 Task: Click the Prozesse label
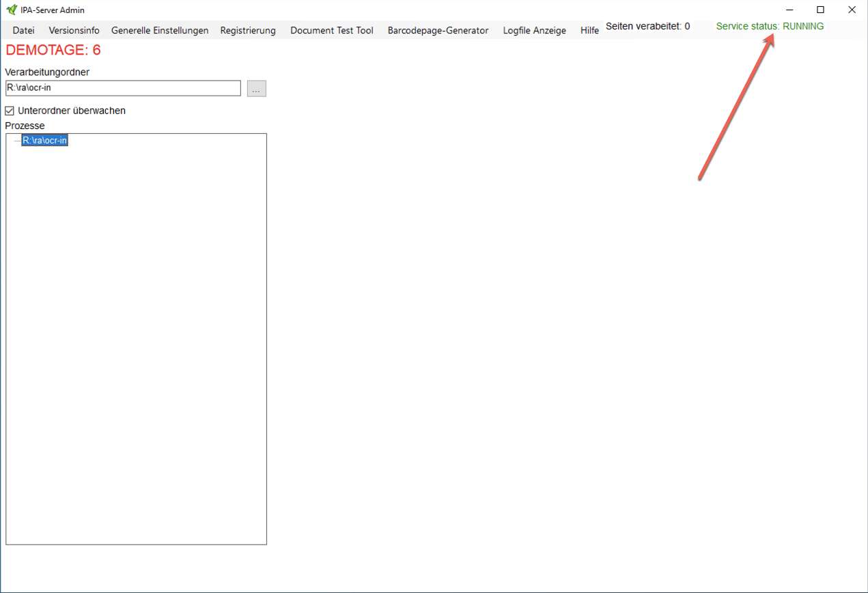coord(25,126)
